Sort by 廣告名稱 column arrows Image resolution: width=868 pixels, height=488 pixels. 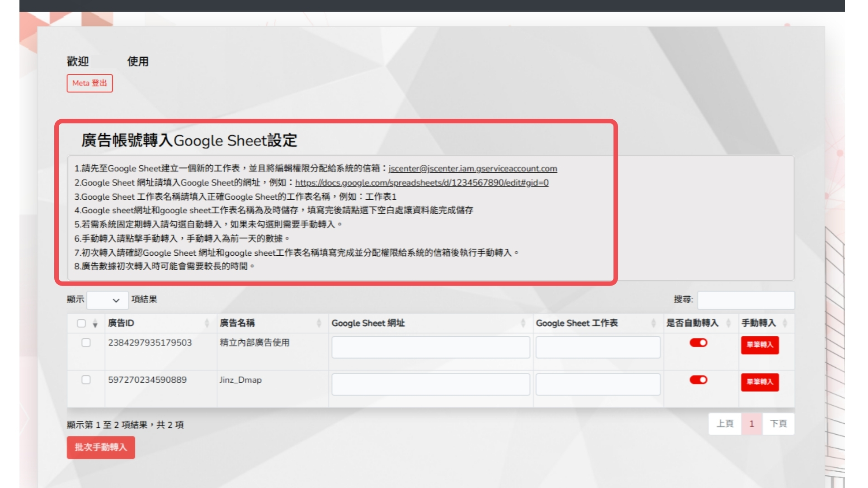[x=319, y=323]
